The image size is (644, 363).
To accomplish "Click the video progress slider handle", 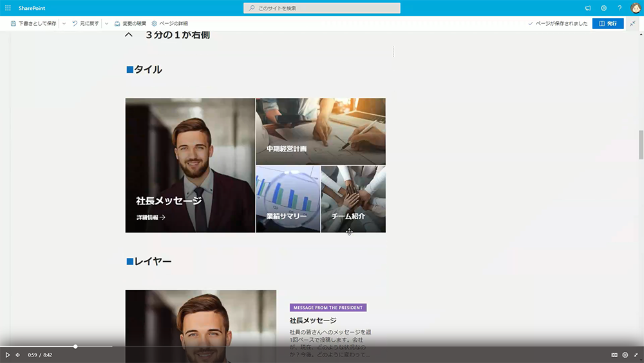I will click(x=75, y=346).
